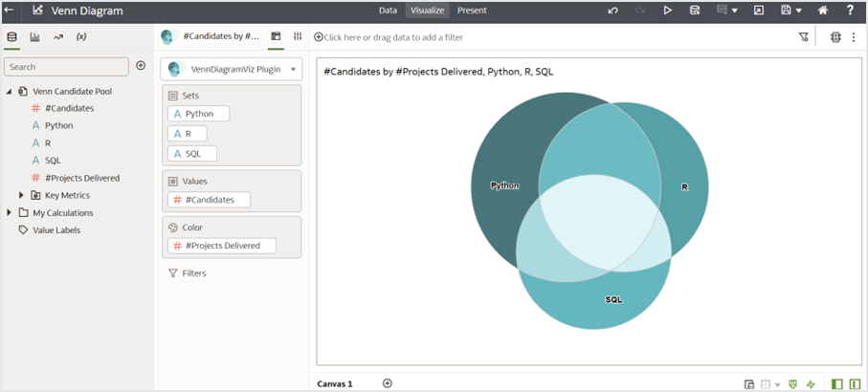Expand the My Calculations folder
This screenshot has width=868, height=392.
pos(9,213)
